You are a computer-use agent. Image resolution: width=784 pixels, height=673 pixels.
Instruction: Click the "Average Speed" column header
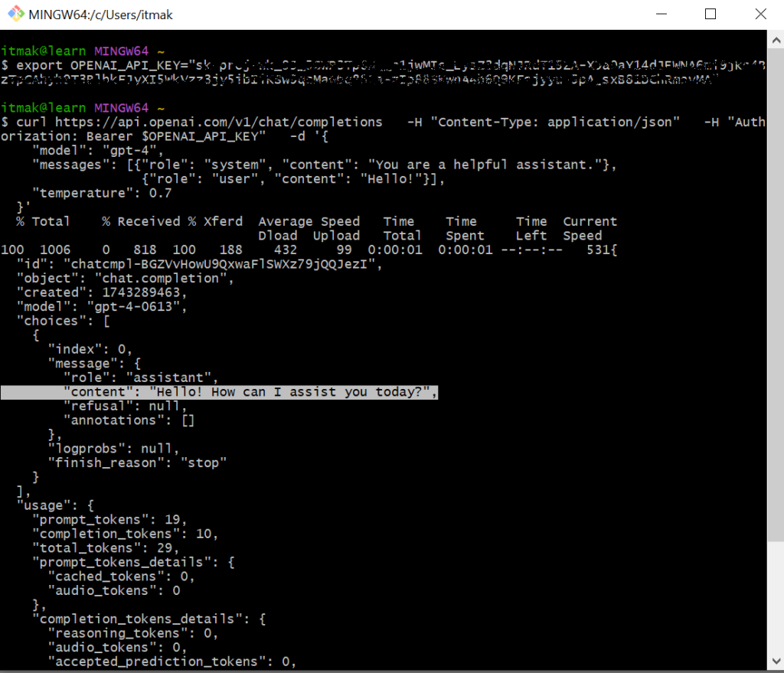pos(309,221)
